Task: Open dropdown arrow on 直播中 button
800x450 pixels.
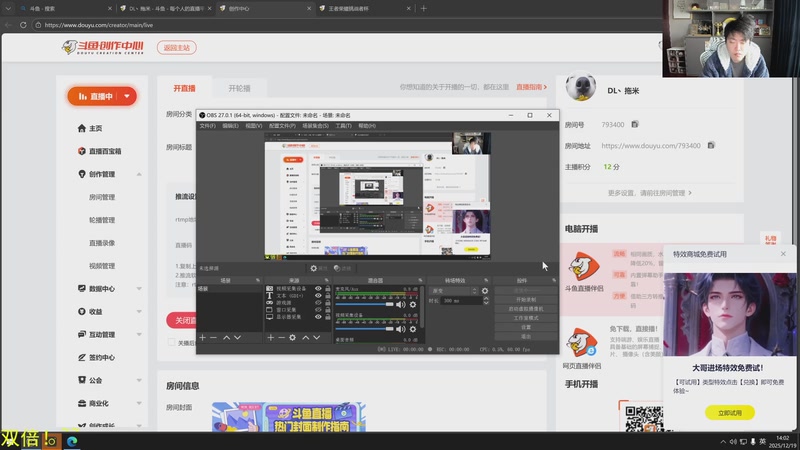Action: 127,96
